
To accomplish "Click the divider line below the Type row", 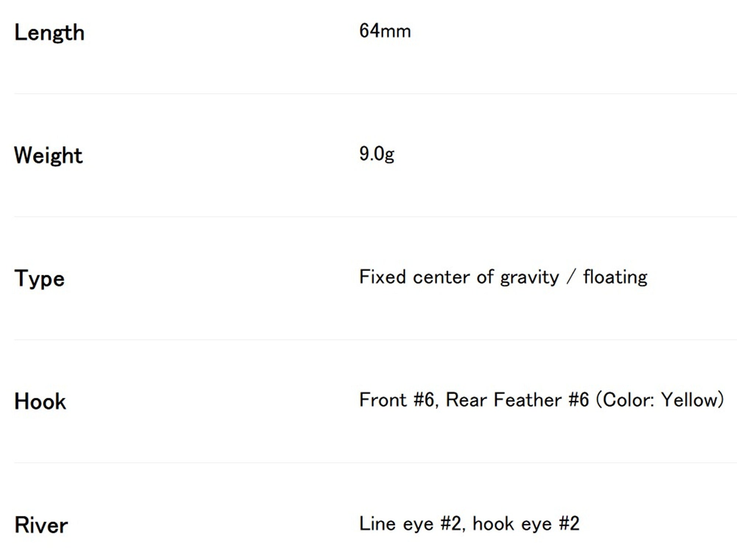I will click(x=376, y=339).
